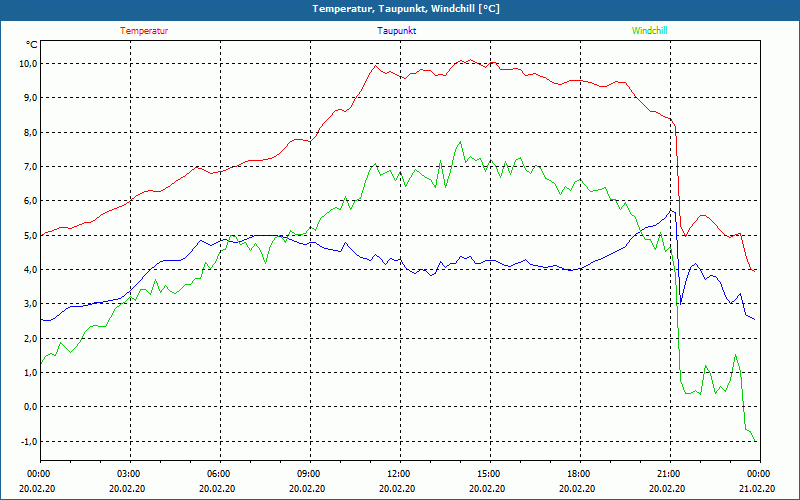The height and width of the screenshot is (500, 800).
Task: Click the 03:00 time axis label
Action: [x=130, y=474]
